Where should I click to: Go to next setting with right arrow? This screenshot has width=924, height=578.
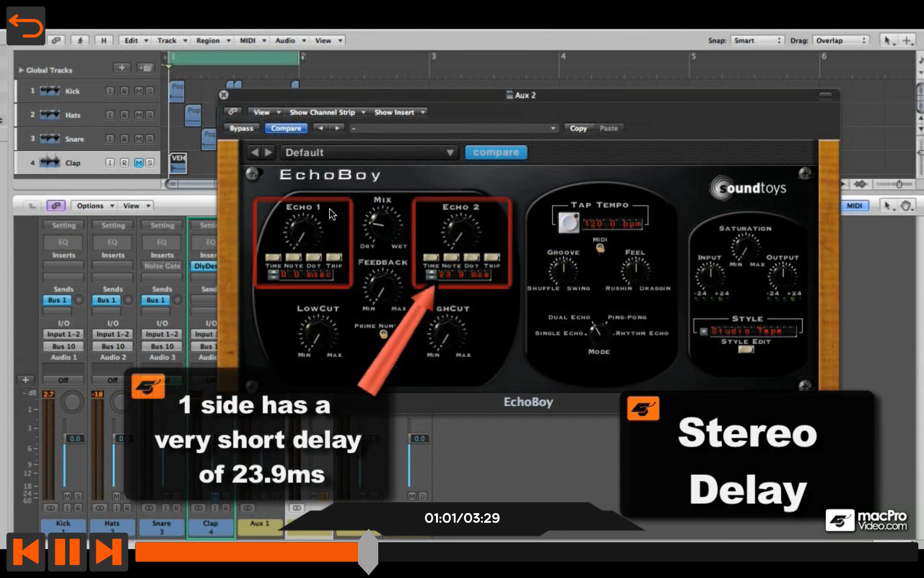click(x=337, y=128)
